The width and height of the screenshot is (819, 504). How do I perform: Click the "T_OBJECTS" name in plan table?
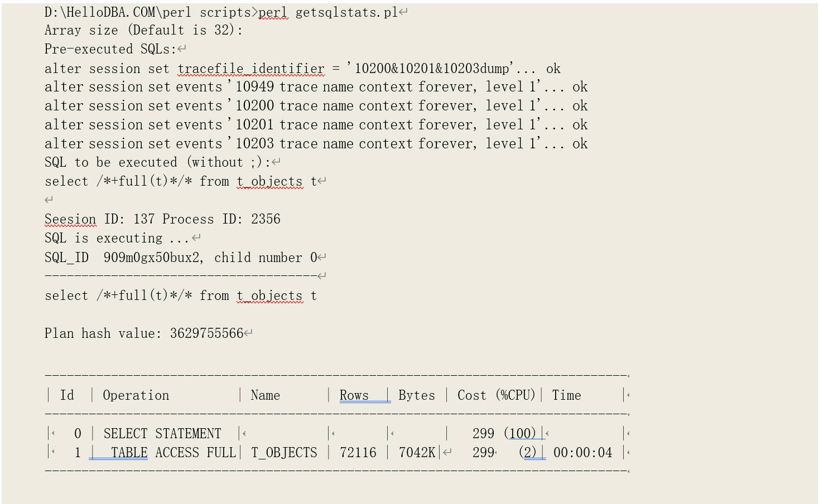(284, 453)
